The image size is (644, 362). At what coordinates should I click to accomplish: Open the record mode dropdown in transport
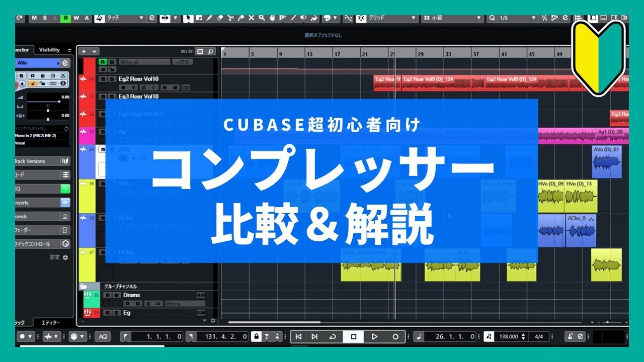click(x=29, y=336)
